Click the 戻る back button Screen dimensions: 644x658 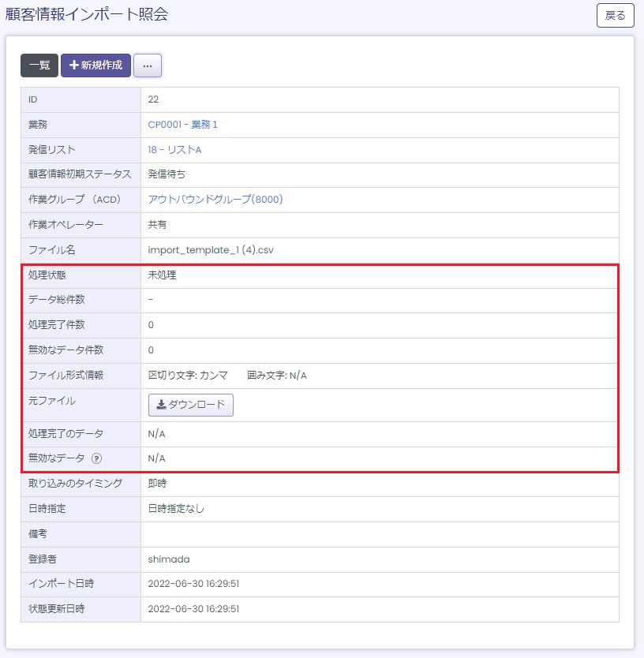click(615, 15)
